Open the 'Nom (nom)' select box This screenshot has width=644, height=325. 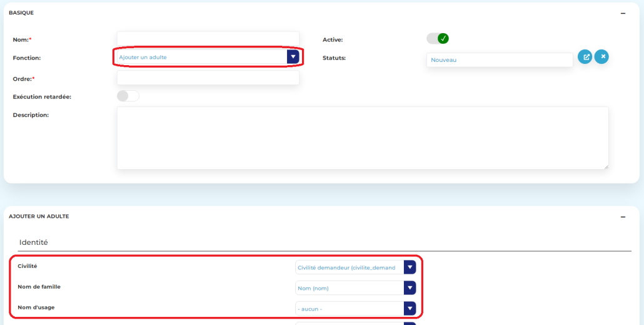(x=349, y=288)
